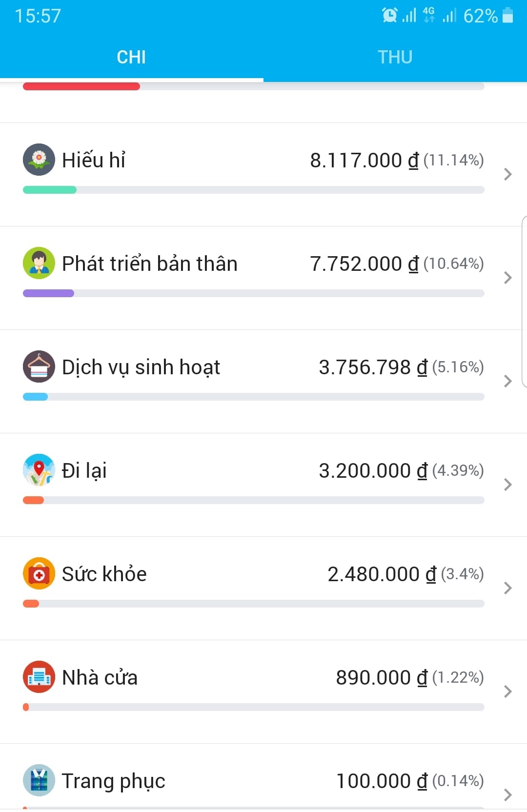Screen dimensions: 527x812
Task: Expand Phát triển bản thân chevron arrow
Action: (507, 278)
